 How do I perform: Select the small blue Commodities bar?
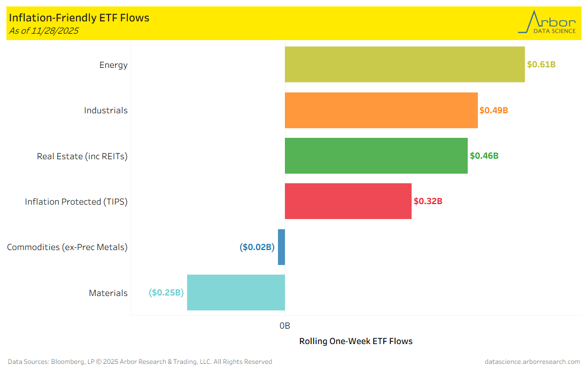282,247
